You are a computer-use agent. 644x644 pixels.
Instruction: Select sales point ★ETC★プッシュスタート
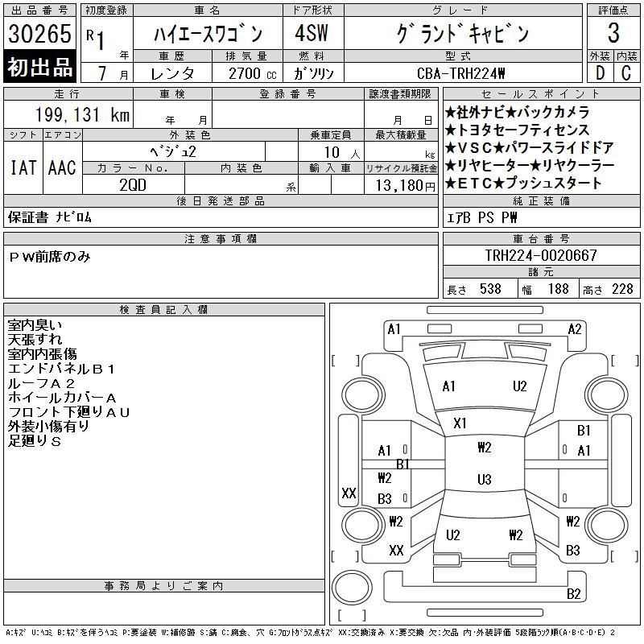(523, 184)
